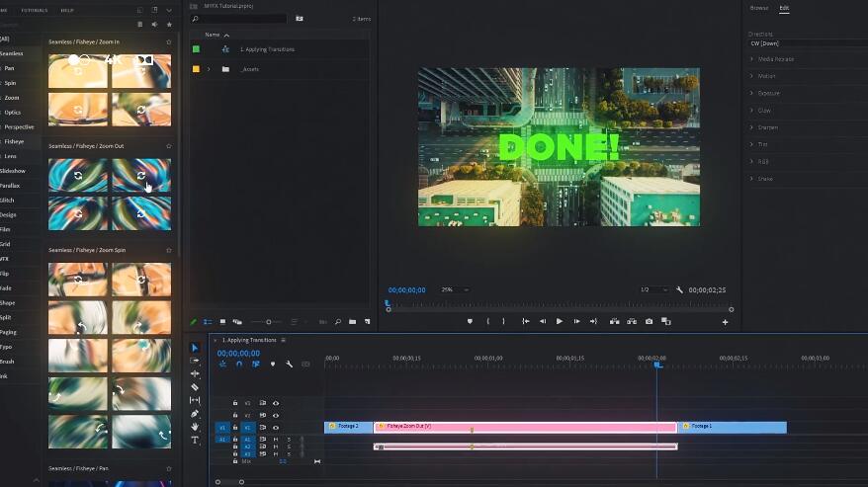Select the Parallax category
Viewport: 868px width, 487px height.
click(x=10, y=185)
